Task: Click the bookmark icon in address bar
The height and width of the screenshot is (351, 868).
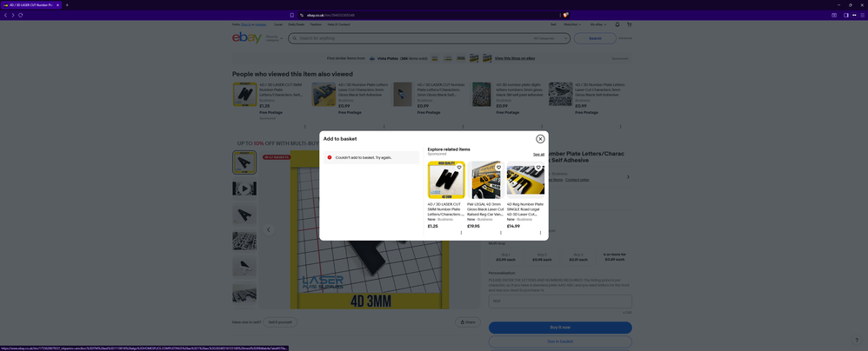Action: click(292, 15)
